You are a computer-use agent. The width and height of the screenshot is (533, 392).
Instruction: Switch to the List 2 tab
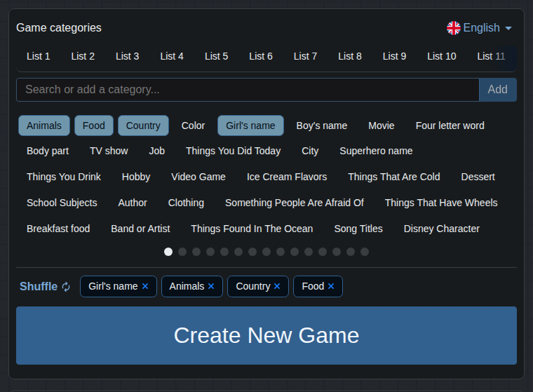[83, 56]
